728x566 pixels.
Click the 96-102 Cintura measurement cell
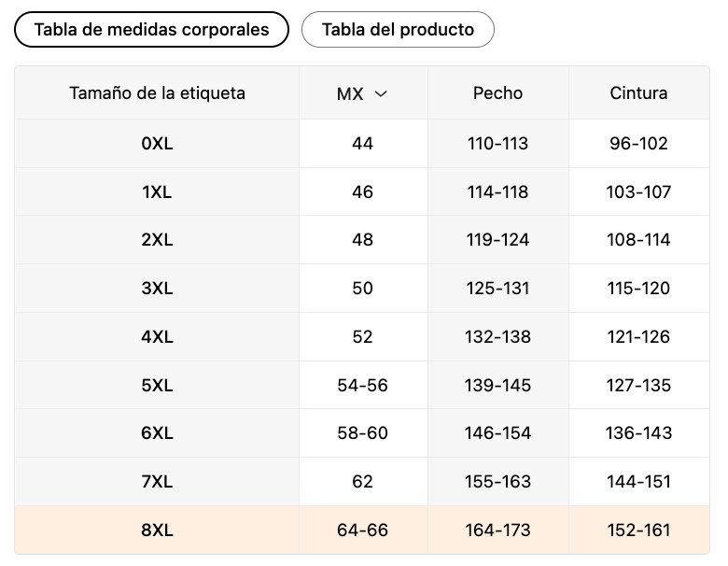(638, 144)
